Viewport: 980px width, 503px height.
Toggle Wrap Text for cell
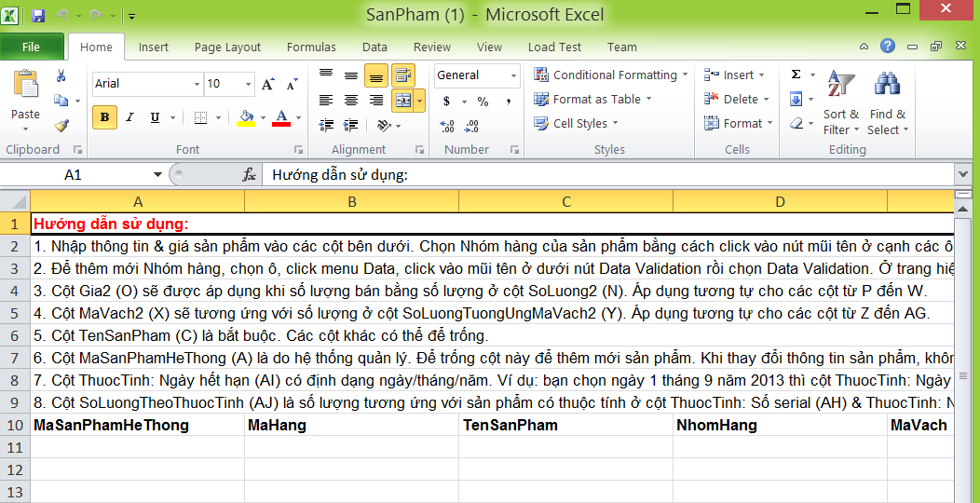tap(403, 75)
